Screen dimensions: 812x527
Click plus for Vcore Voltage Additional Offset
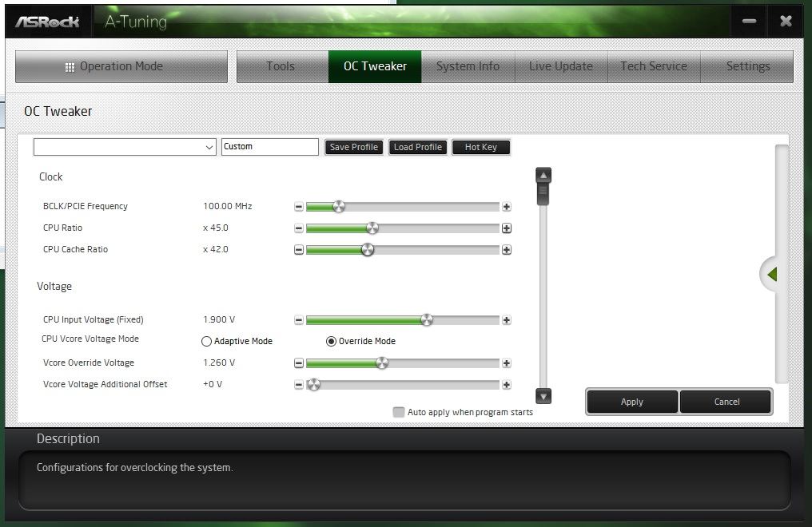(507, 385)
